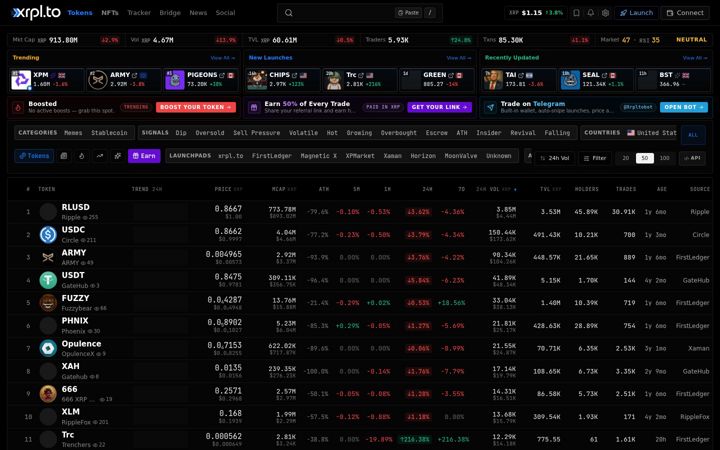720x450 pixels.
Task: Click the Connect wallet button
Action: click(685, 13)
